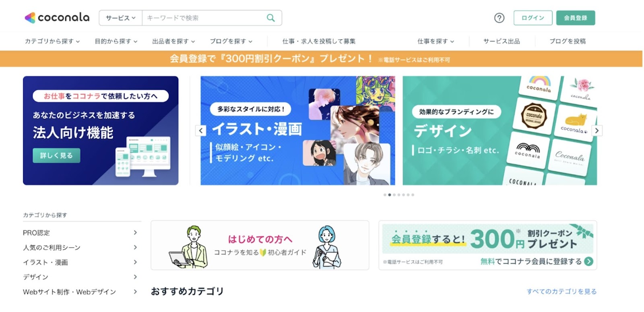Select the first carousel pagination dot
The height and width of the screenshot is (312, 644).
385,195
